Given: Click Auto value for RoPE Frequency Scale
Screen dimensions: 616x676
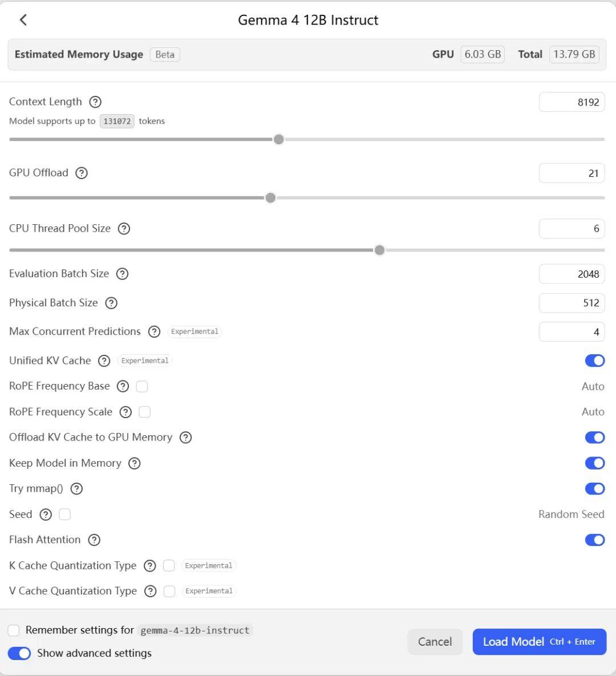Looking at the screenshot, I should pyautogui.click(x=593, y=412).
